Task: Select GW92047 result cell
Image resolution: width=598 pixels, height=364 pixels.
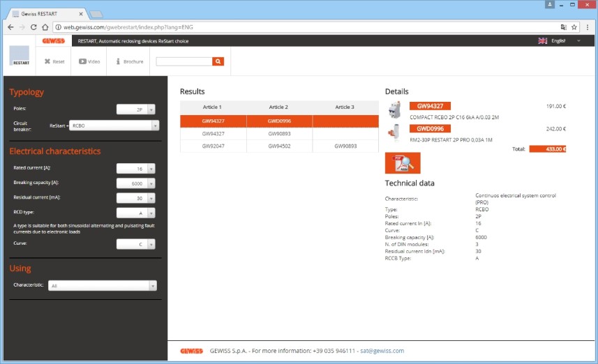Action: coord(214,146)
